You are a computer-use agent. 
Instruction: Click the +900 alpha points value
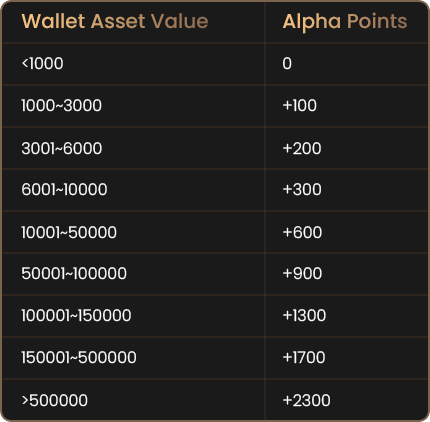302,274
